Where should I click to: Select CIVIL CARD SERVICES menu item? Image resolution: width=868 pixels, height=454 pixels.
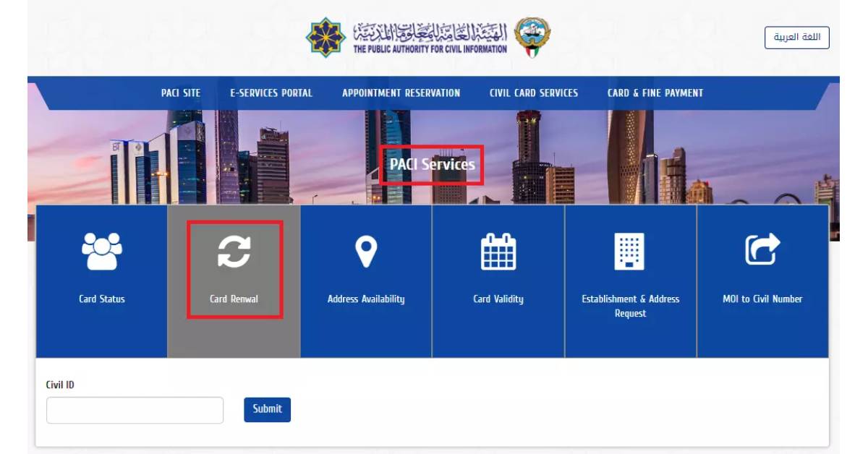tap(534, 93)
